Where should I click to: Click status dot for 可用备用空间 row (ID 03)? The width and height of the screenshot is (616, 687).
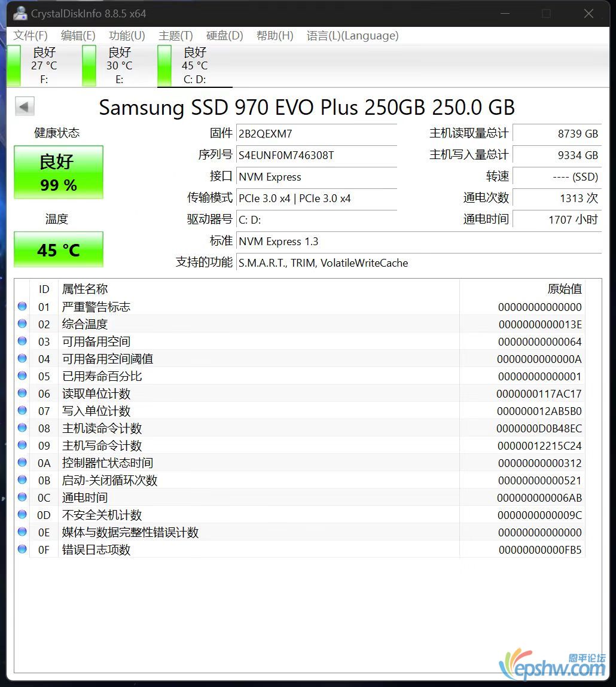pos(22,341)
